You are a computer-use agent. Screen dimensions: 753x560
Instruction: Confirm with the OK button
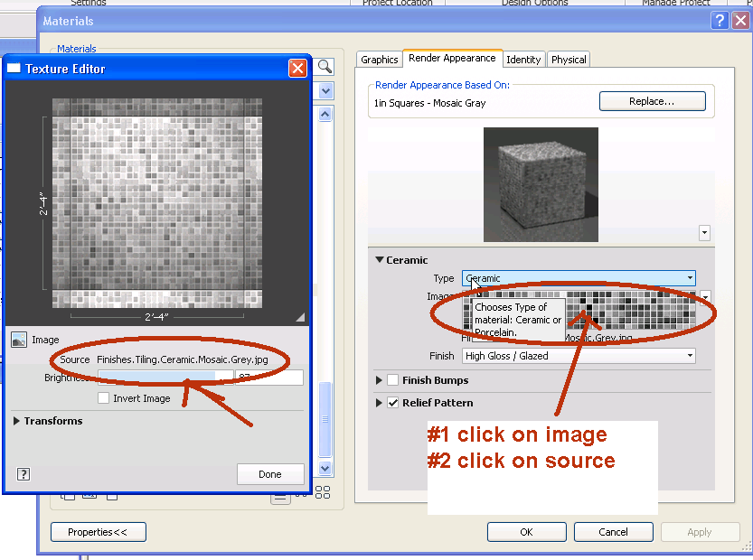[527, 532]
